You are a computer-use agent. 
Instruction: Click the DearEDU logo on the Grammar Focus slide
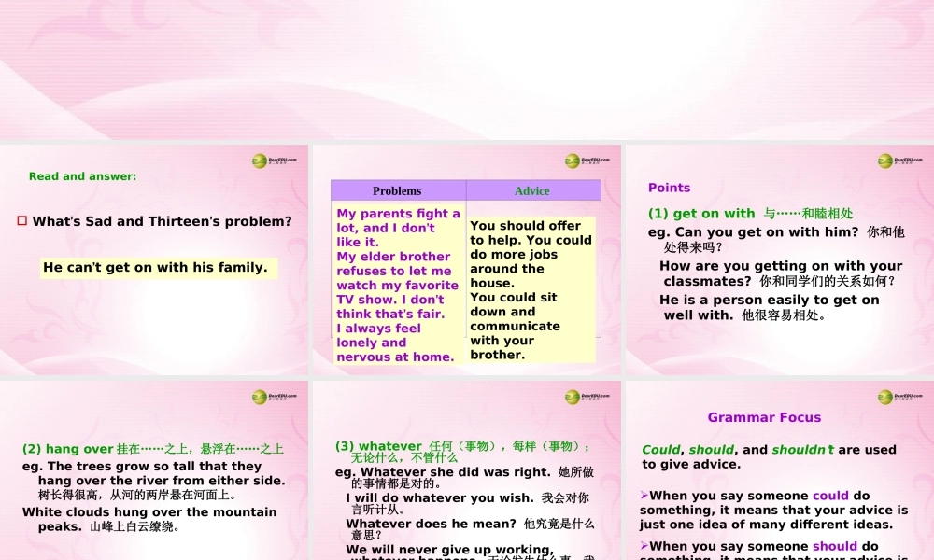(887, 396)
